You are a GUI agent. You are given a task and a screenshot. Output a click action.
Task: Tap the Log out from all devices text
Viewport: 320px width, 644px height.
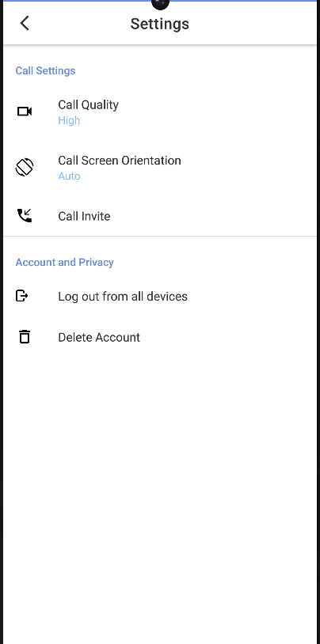click(x=123, y=296)
